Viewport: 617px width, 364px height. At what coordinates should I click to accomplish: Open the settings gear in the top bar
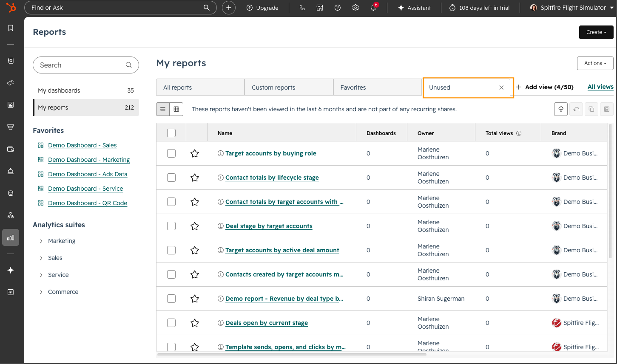coord(355,7)
